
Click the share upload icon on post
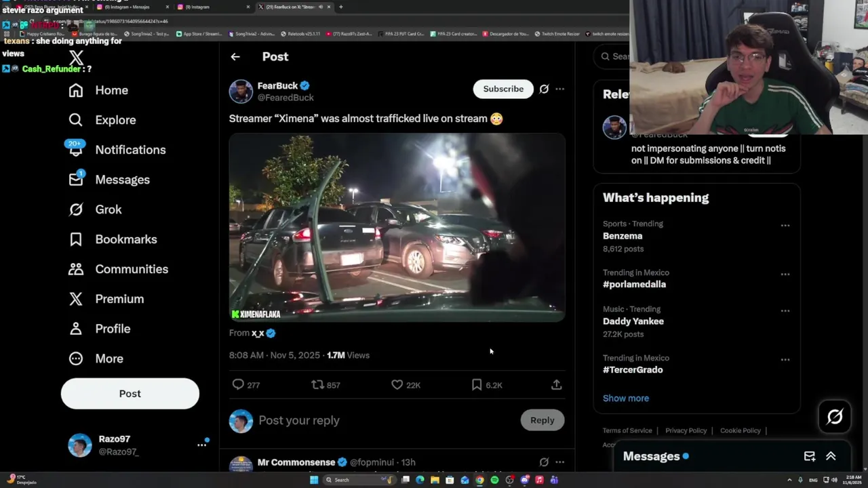pos(556,385)
